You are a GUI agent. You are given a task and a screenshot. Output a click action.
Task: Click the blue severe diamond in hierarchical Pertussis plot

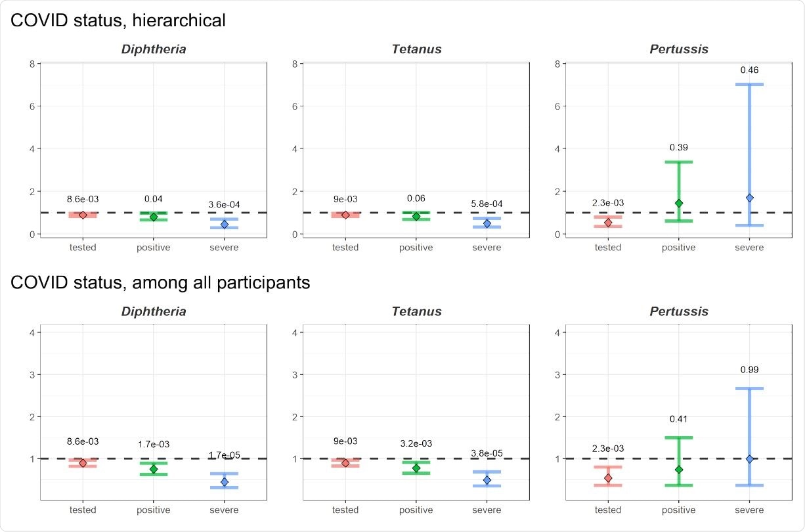tap(749, 198)
